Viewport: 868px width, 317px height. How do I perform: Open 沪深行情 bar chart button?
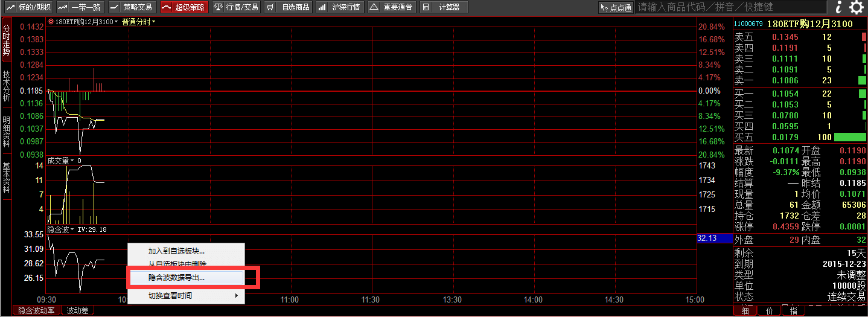coord(340,7)
